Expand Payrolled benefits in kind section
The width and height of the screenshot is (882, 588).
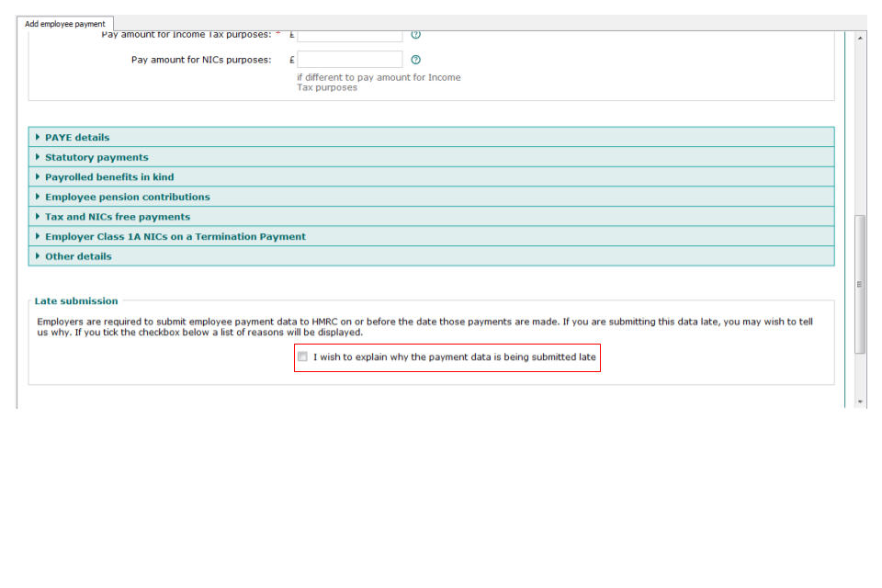coord(431,176)
